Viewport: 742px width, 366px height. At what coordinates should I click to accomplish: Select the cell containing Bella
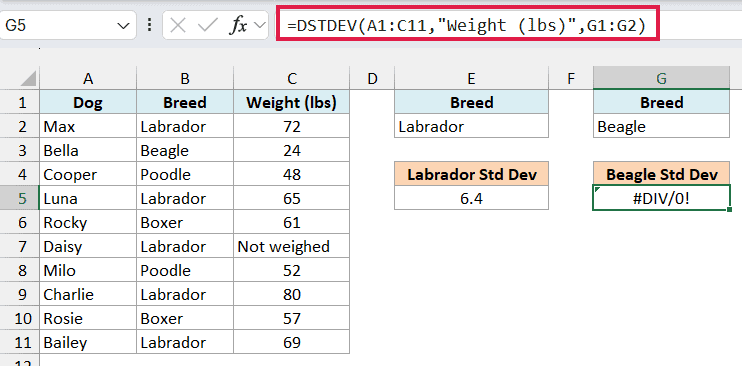pos(88,150)
